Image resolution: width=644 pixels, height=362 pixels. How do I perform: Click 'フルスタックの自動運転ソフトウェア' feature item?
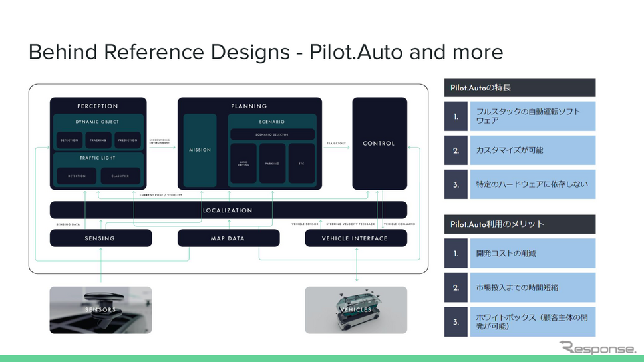[x=533, y=116]
